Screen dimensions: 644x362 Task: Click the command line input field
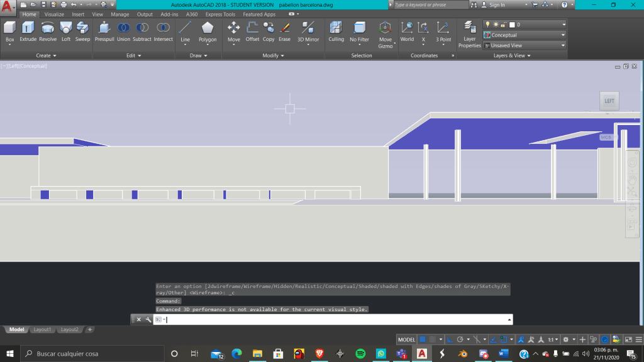(x=333, y=319)
